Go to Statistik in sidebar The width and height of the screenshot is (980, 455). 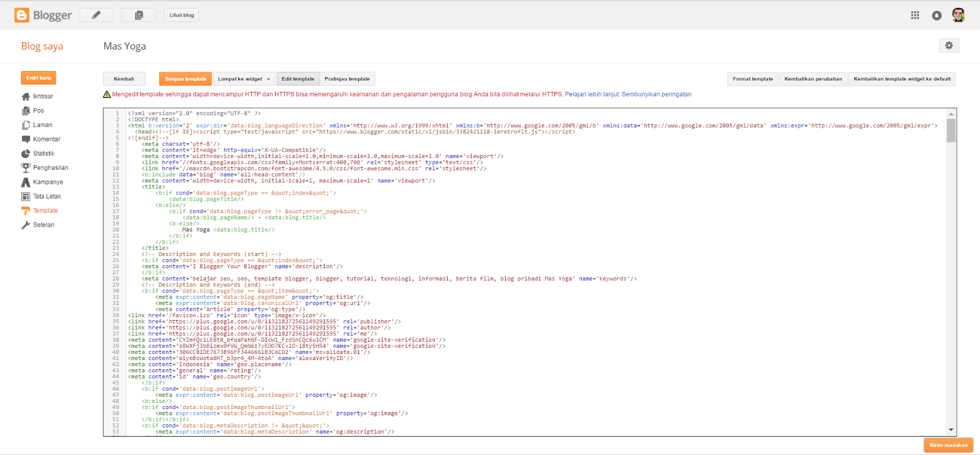click(44, 154)
